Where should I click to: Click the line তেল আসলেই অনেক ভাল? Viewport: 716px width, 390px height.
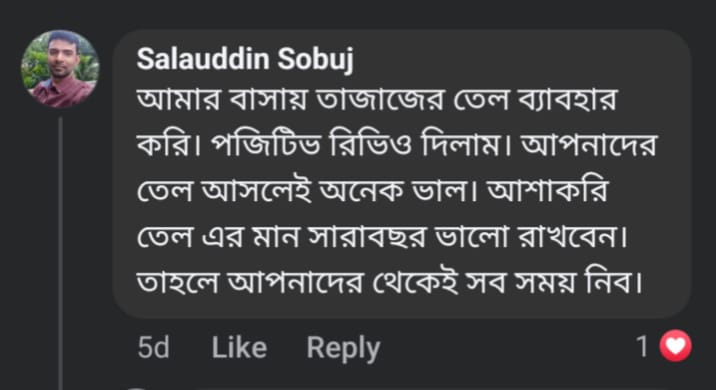tap(303, 191)
